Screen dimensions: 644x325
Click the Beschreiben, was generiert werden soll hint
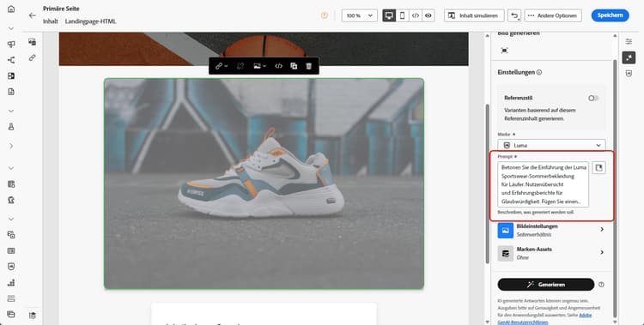pyautogui.click(x=536, y=212)
